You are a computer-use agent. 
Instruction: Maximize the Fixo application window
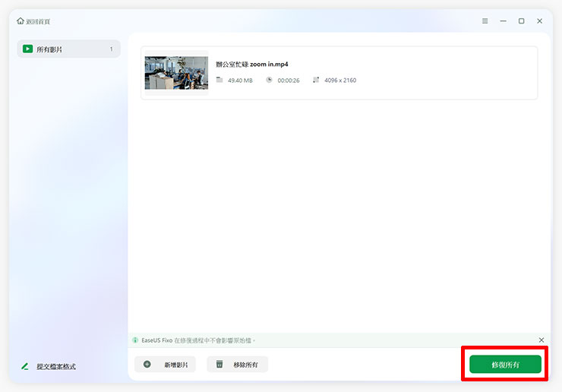(x=522, y=21)
